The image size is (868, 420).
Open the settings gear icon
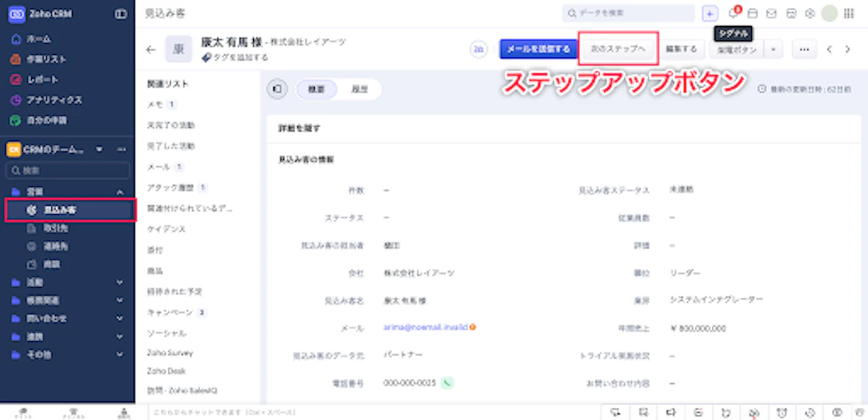coord(810,13)
